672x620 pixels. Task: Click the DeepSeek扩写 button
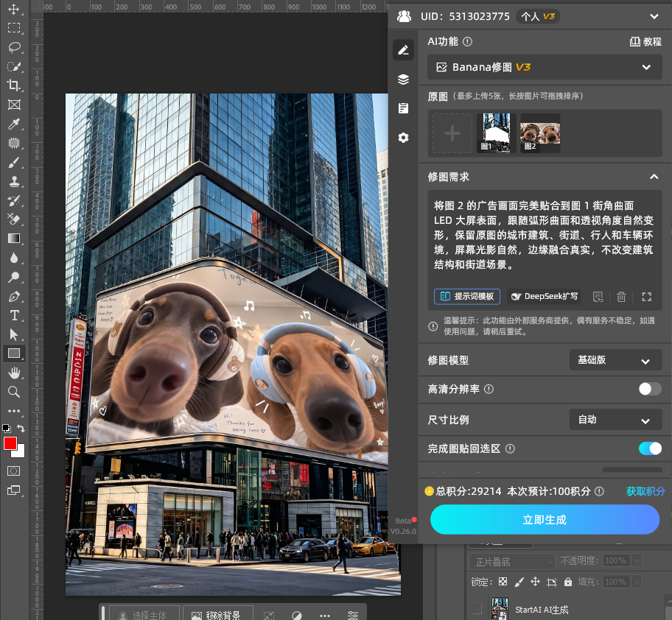click(x=545, y=296)
